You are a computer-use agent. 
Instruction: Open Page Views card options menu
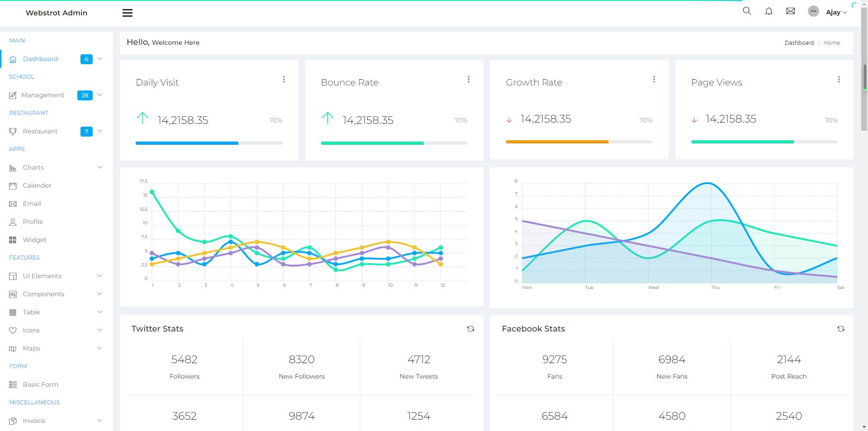pos(839,79)
